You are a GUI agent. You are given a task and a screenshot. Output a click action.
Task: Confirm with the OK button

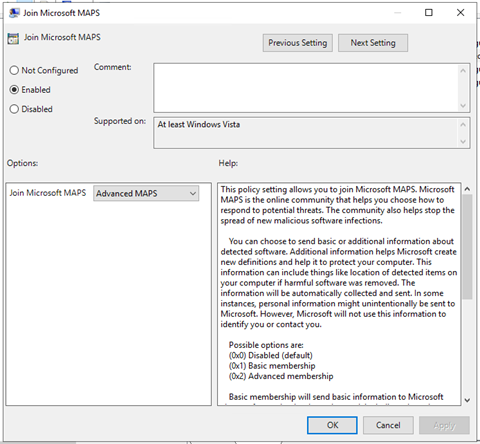tap(332, 425)
